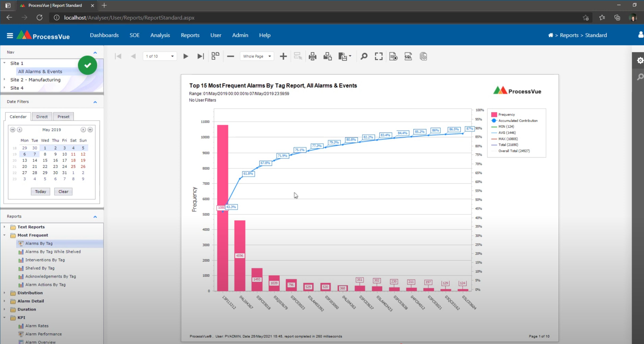The height and width of the screenshot is (344, 644).
Task: Select May 15 in the calendar
Action: [45, 160]
